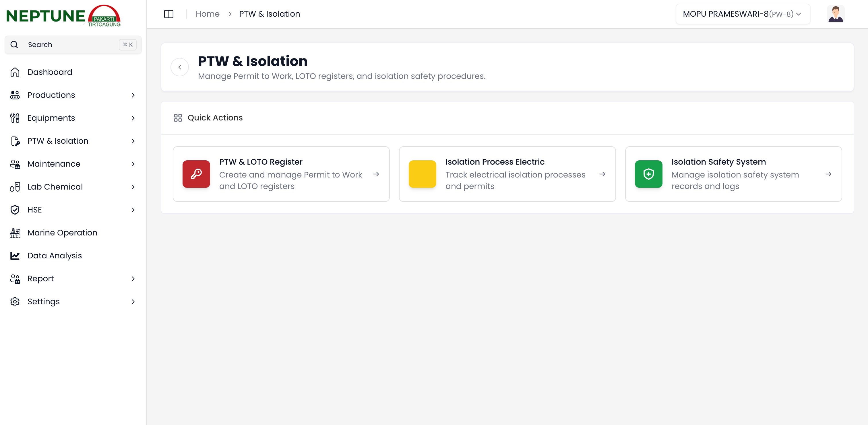Toggle the sidebar panel icon
Viewport: 868px width, 425px height.
pyautogui.click(x=168, y=14)
